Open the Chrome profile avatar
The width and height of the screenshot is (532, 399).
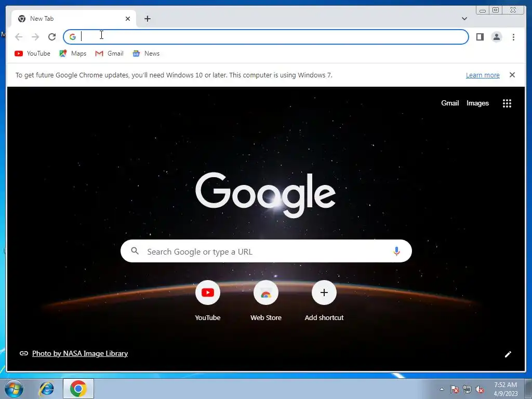(496, 37)
